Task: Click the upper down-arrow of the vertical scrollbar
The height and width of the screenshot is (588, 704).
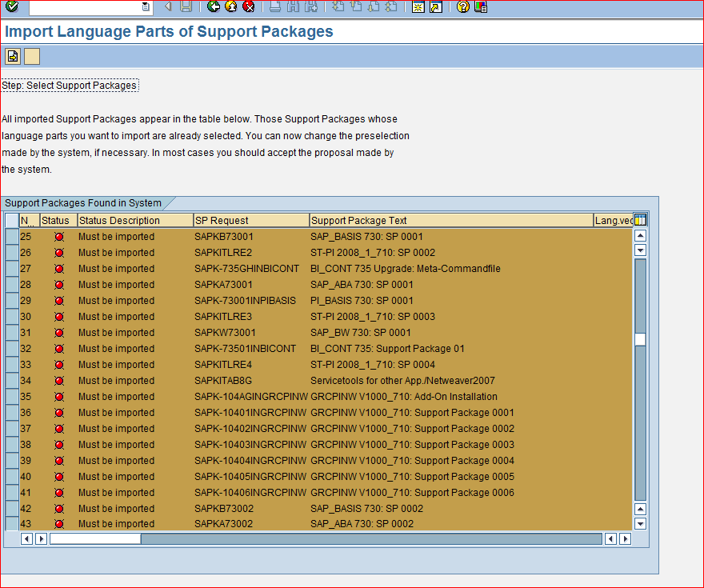Action: 640,250
